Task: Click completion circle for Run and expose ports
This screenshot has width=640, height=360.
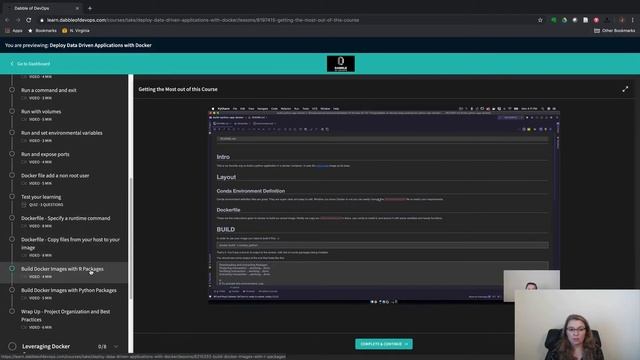Action: tap(12, 154)
